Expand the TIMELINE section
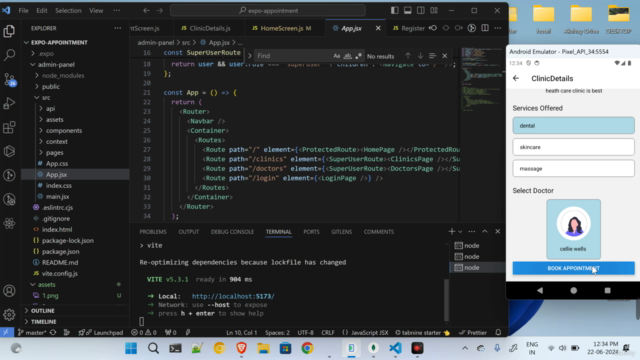Screen dimensions: 640x360 (43, 322)
